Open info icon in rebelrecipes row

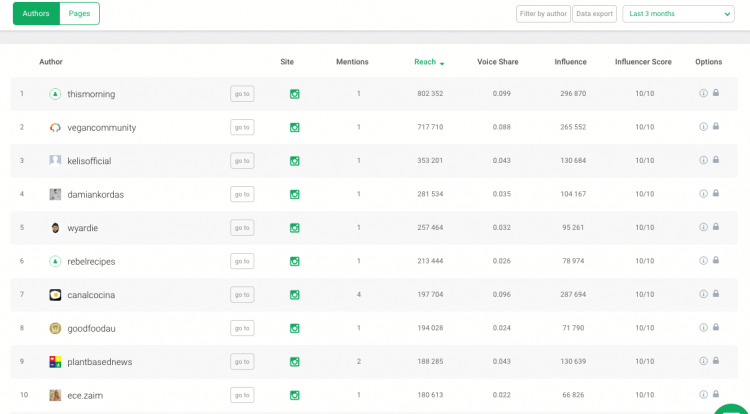[703, 261]
